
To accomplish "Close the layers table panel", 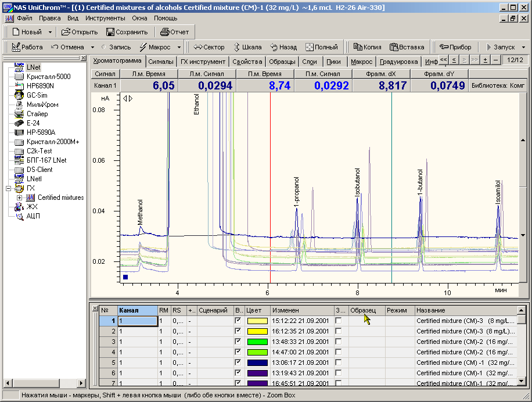I will click(95, 308).
